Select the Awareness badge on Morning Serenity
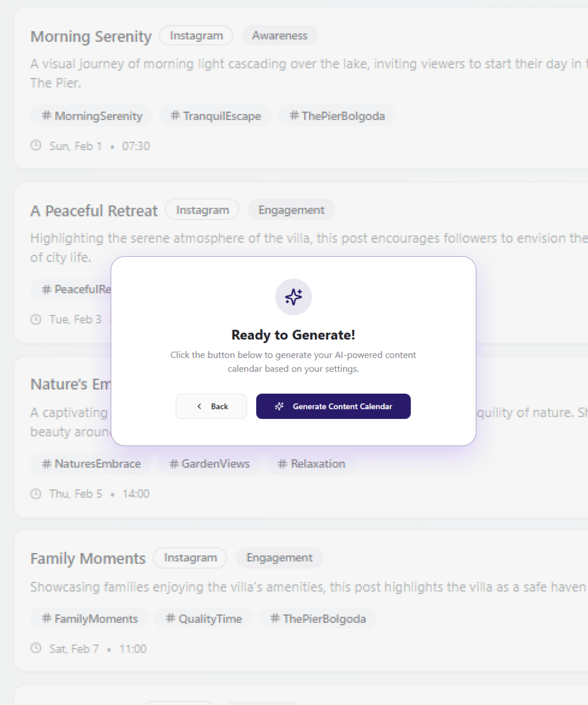 (x=280, y=36)
